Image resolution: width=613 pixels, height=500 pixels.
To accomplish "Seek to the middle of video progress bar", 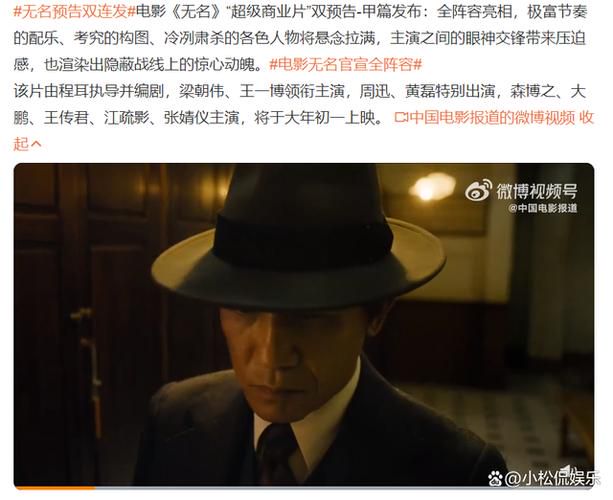I will pyautogui.click(x=304, y=487).
